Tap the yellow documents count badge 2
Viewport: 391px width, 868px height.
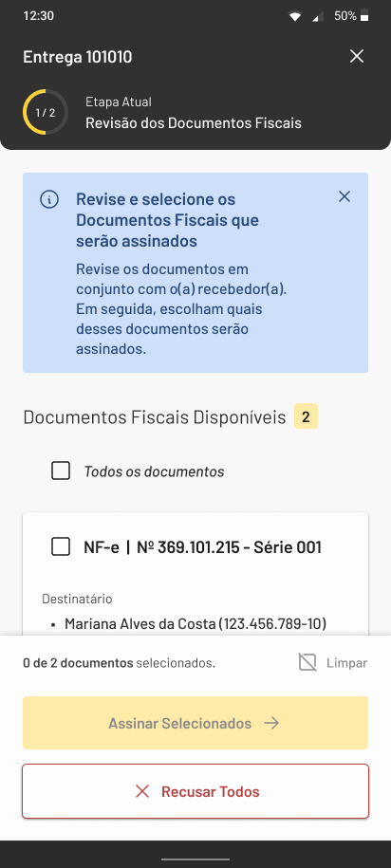[306, 416]
